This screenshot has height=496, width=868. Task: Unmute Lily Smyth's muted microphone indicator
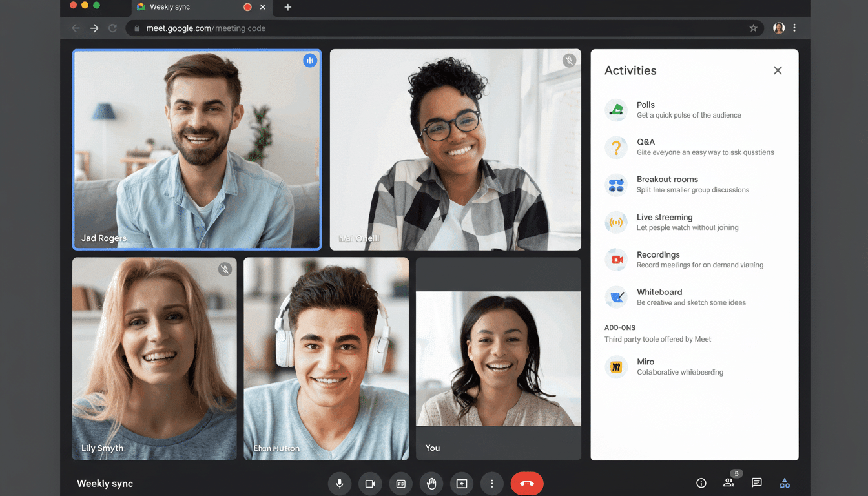225,269
